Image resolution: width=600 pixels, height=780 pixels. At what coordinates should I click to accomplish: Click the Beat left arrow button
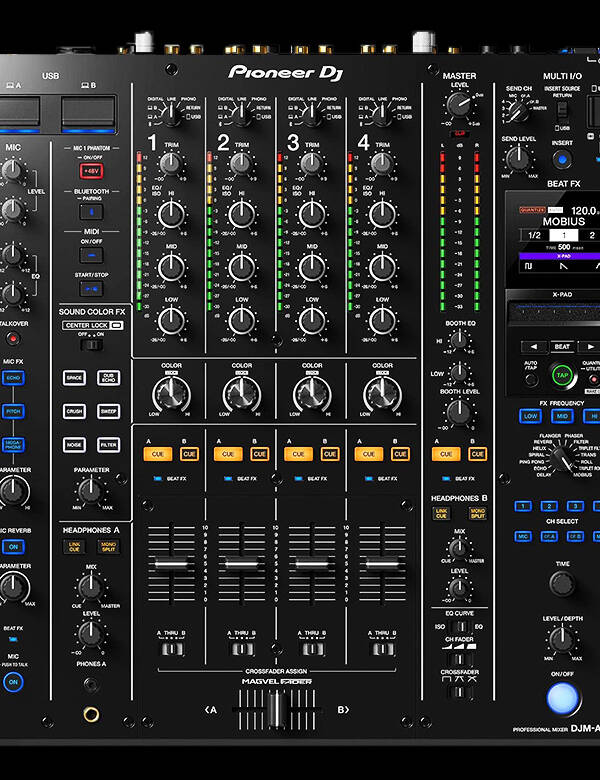pyautogui.click(x=533, y=347)
